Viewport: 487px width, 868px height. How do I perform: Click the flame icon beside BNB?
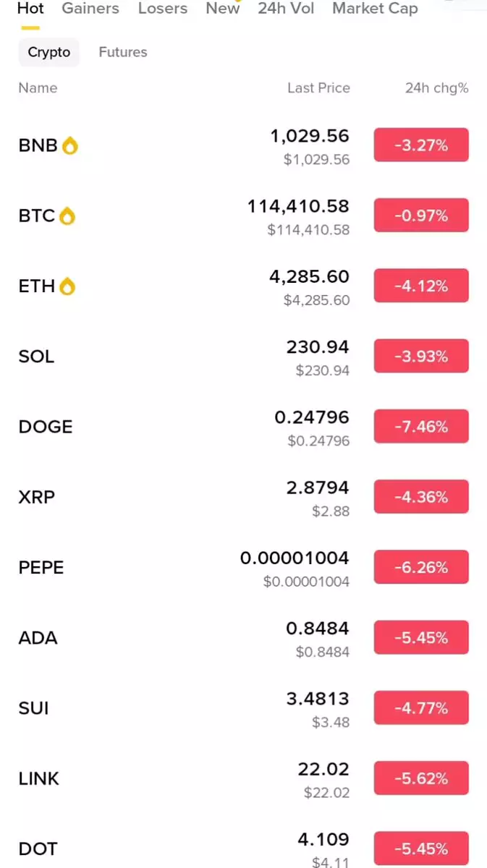(x=69, y=145)
